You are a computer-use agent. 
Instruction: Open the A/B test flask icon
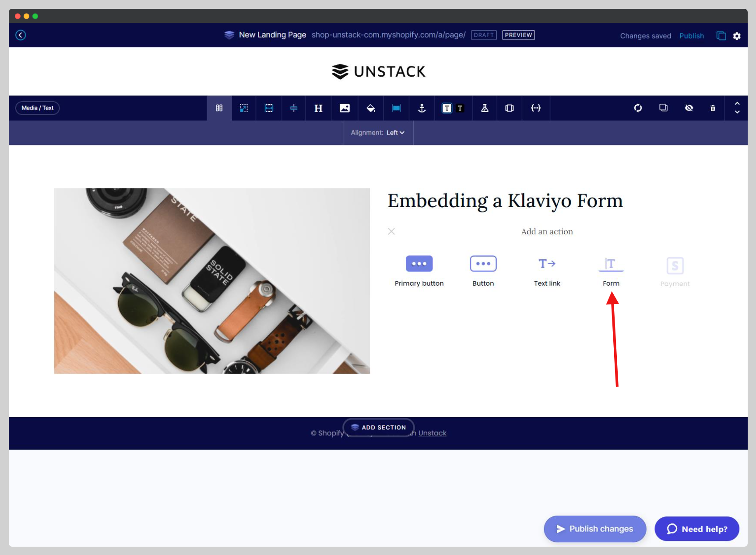tap(485, 108)
